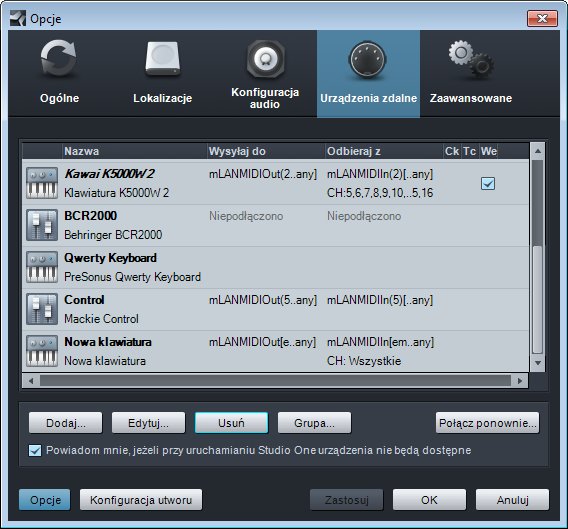Switch to the Lokalizacje tab
568x529 pixels.
tap(163, 74)
